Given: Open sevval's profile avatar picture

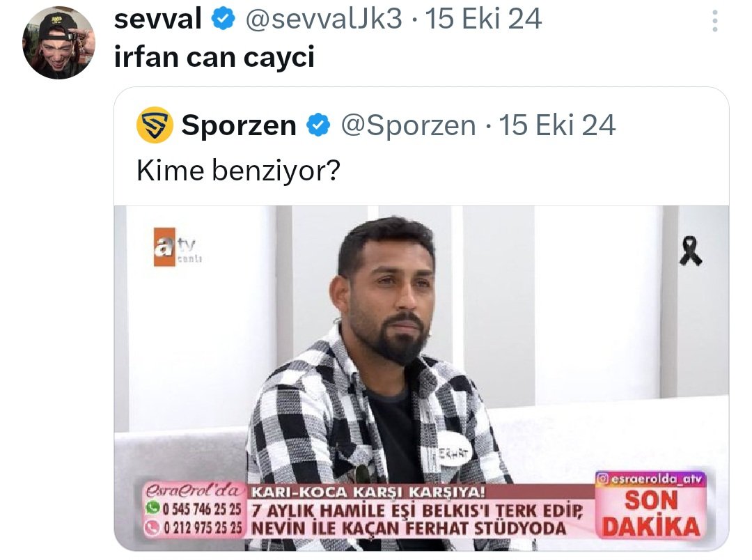Looking at the screenshot, I should pos(58,42).
